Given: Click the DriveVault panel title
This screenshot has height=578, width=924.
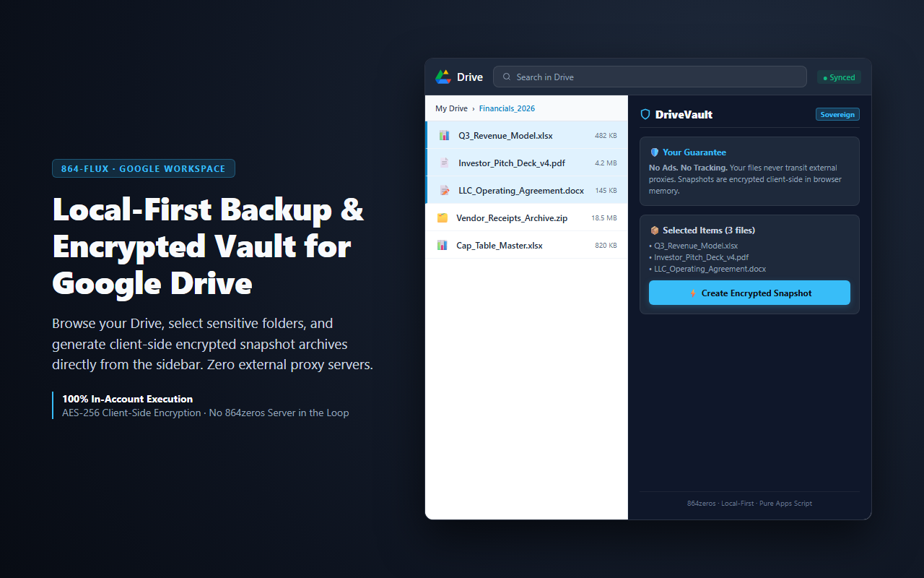Looking at the screenshot, I should pyautogui.click(x=684, y=114).
